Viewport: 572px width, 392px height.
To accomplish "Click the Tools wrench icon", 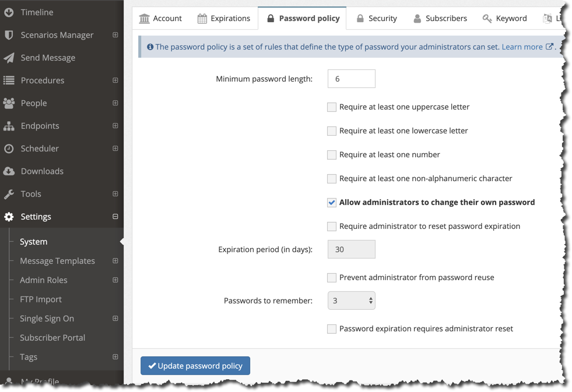I will [x=9, y=194].
